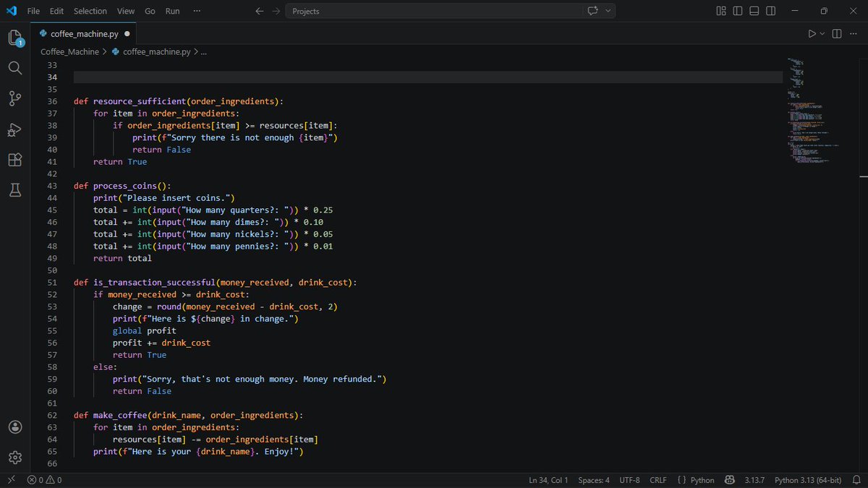Click resource_sufficient function name

tap(140, 101)
